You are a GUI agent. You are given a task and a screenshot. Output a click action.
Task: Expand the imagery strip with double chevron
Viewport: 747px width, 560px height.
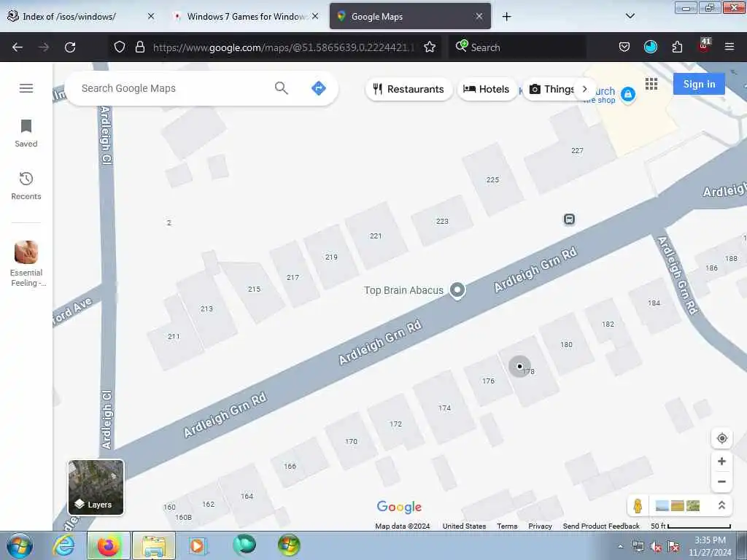(x=721, y=506)
